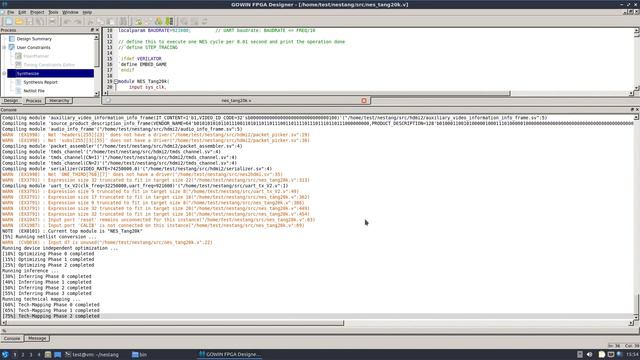Open the Project menu
640x360 pixels.
[x=37, y=12]
